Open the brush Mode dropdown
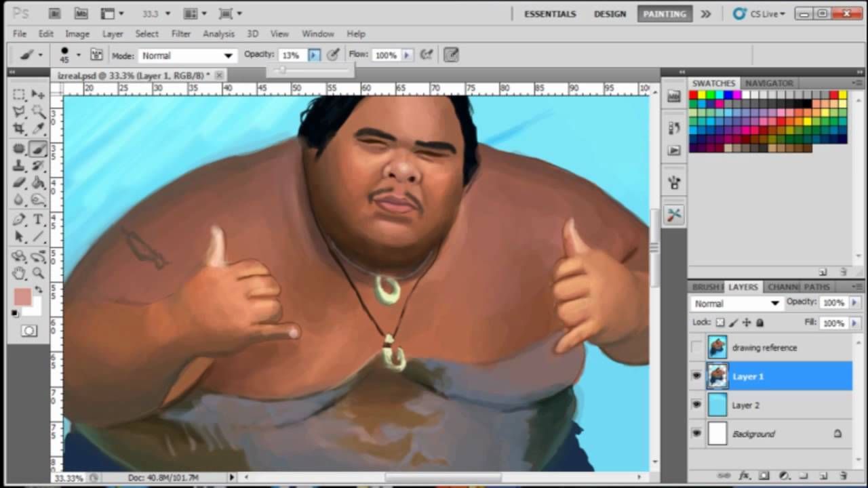This screenshot has height=488, width=868. (x=186, y=56)
